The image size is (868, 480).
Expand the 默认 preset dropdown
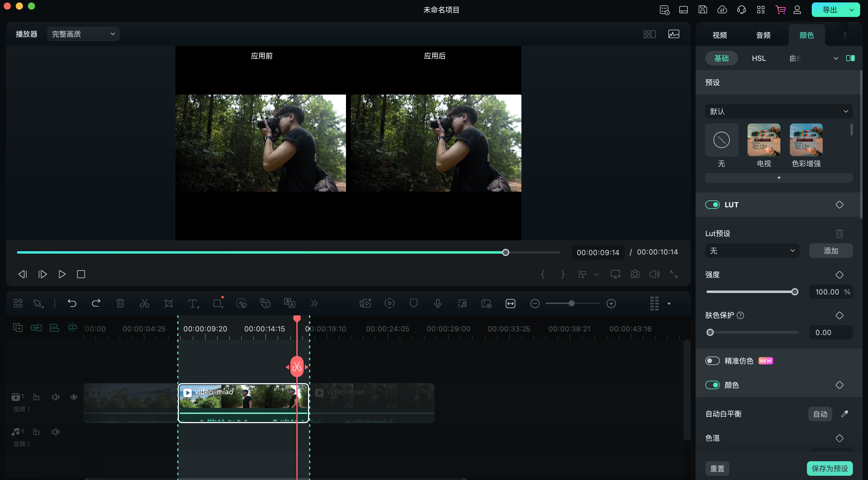778,112
